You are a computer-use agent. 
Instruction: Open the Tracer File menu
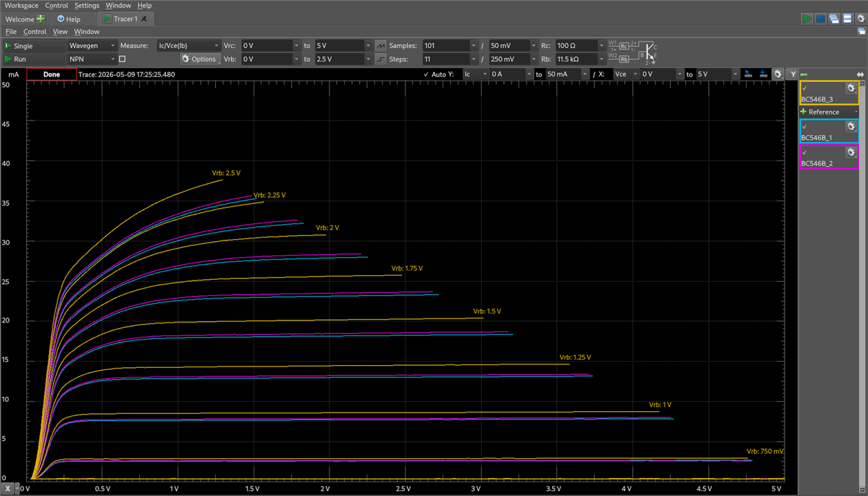[x=11, y=32]
